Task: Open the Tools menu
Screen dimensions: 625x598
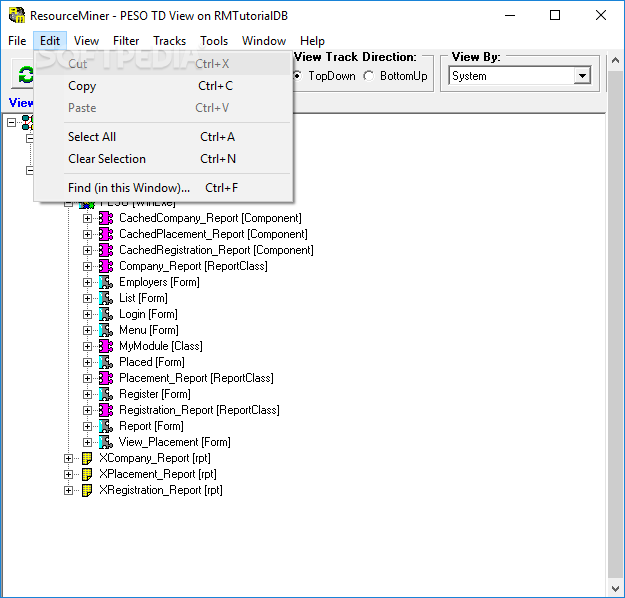Action: click(x=214, y=41)
